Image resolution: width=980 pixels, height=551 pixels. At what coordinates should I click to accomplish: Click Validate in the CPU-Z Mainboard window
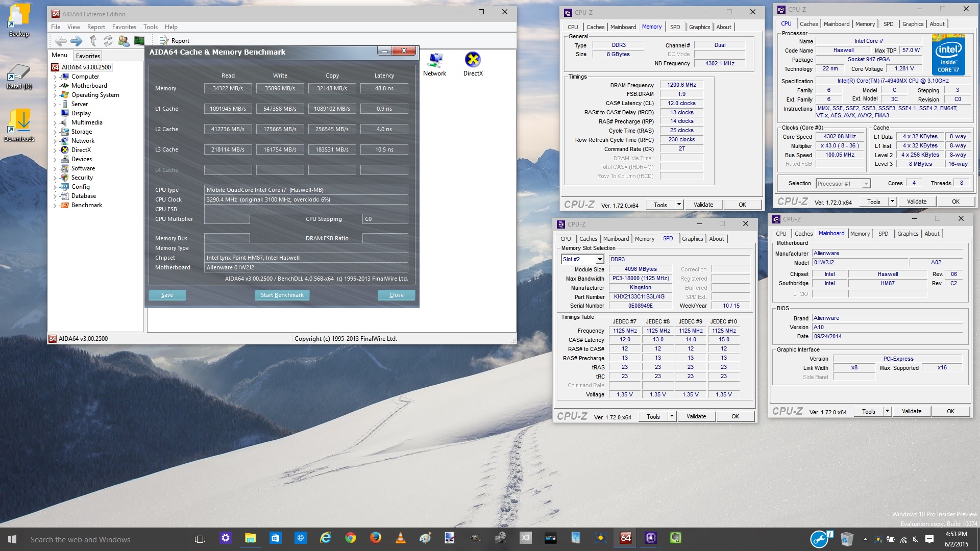coord(912,411)
